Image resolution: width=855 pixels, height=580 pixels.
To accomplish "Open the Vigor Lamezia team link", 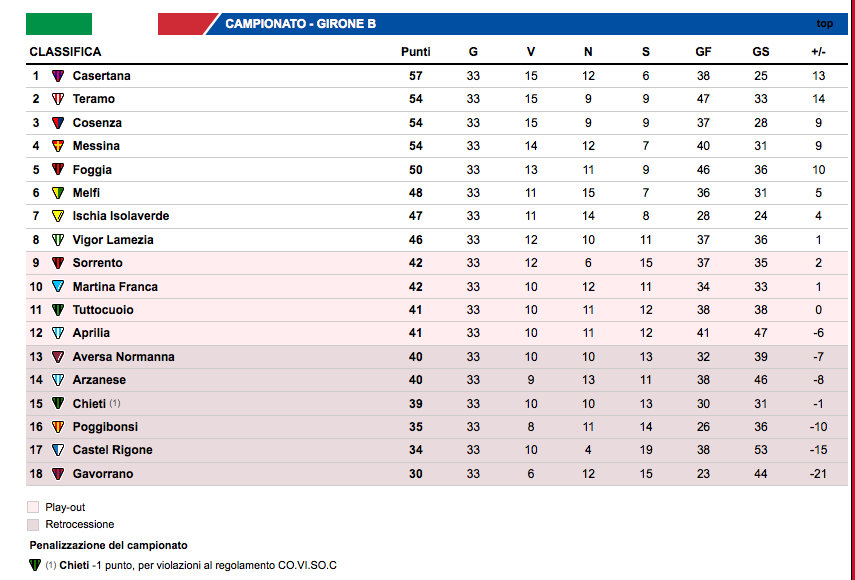I will coord(112,240).
